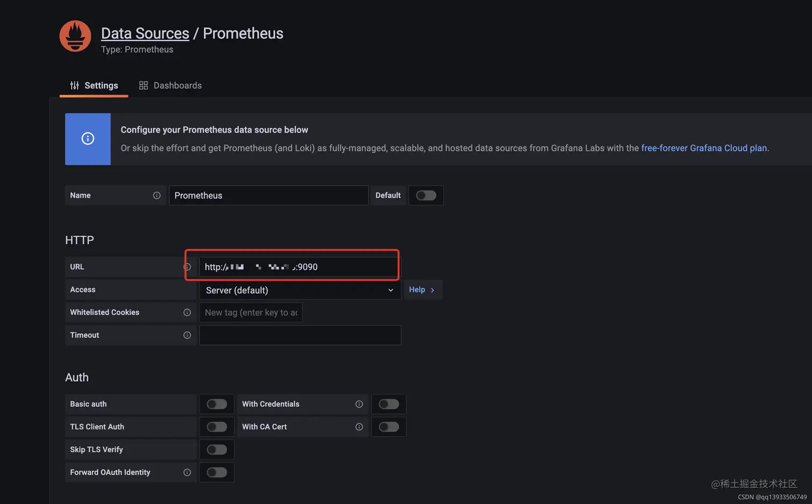Open the Data Sources breadcrumb link
Image resolution: width=812 pixels, height=504 pixels.
click(x=145, y=33)
